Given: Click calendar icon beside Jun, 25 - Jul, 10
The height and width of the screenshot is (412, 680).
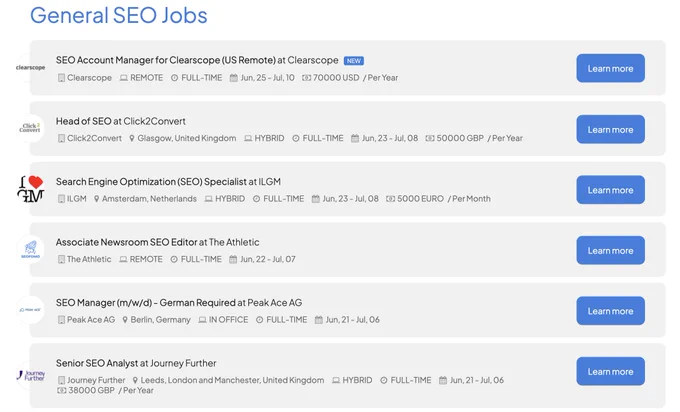Looking at the screenshot, I should click(233, 78).
